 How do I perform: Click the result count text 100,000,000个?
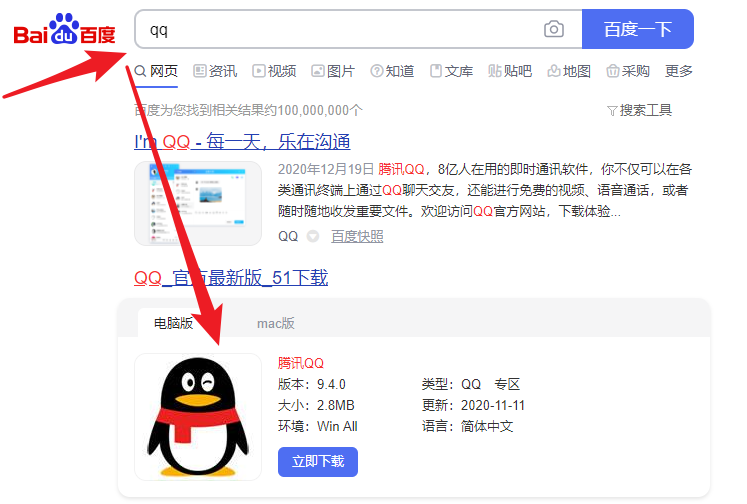[319, 111]
